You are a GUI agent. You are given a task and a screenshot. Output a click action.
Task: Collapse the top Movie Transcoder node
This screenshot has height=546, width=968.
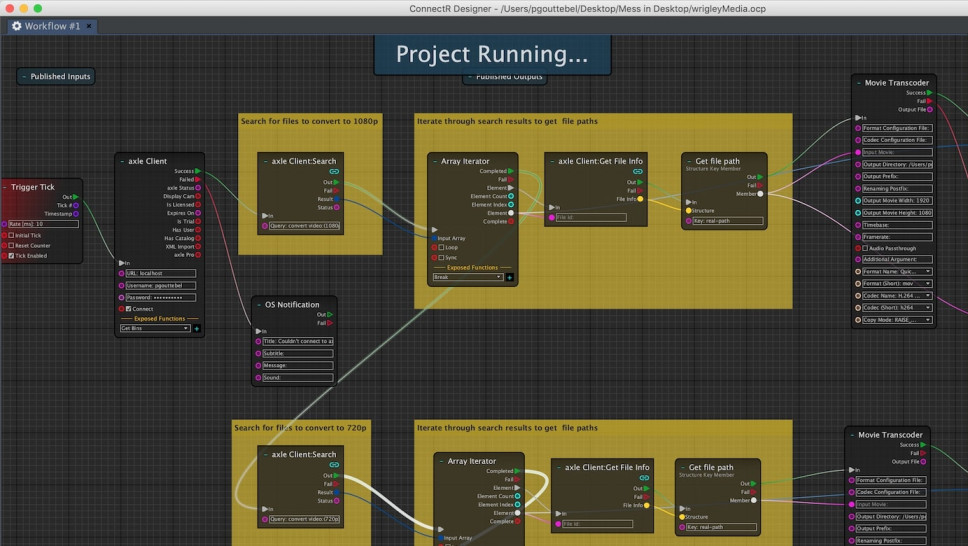[859, 83]
